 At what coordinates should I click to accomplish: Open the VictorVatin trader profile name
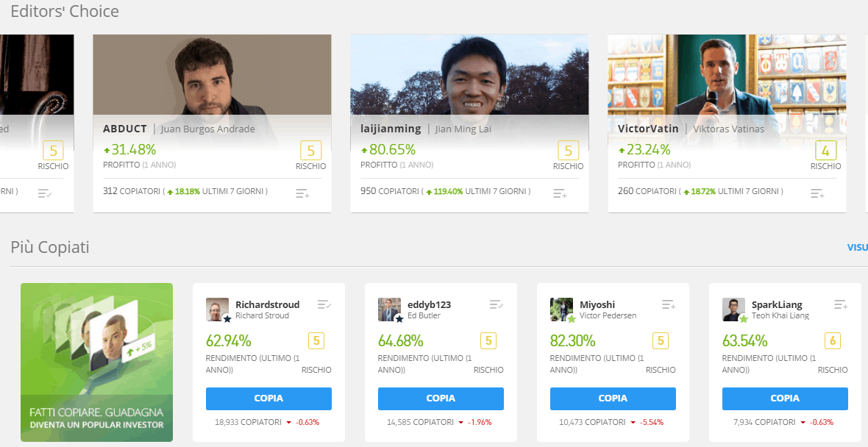[x=648, y=129]
